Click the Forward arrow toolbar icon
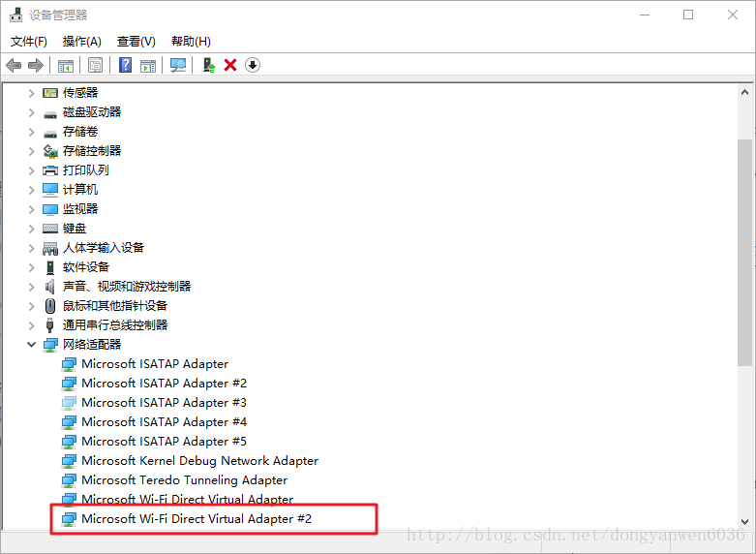The width and height of the screenshot is (756, 554). click(36, 65)
